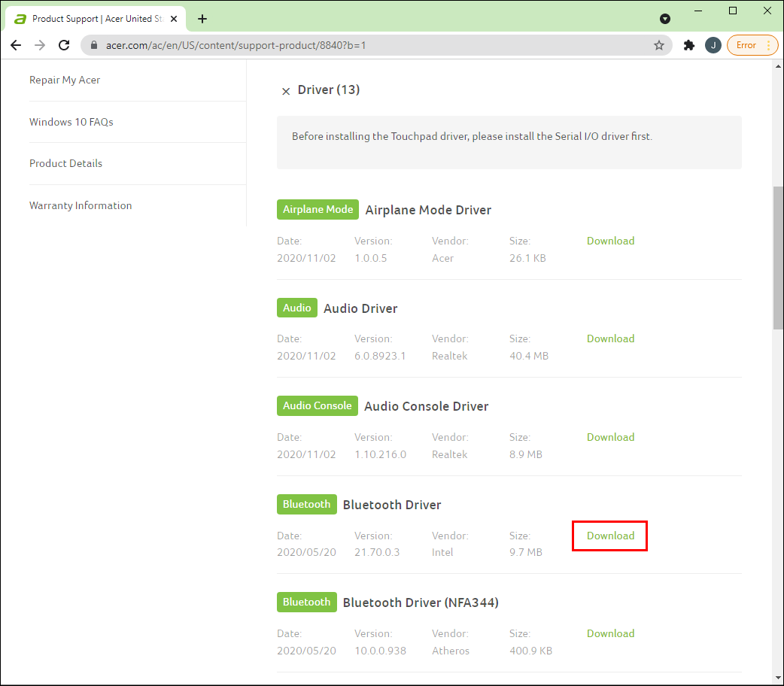Click Bluetooth tag beside Bluetooth Driver (NFA344)
The image size is (784, 686).
[306, 603]
